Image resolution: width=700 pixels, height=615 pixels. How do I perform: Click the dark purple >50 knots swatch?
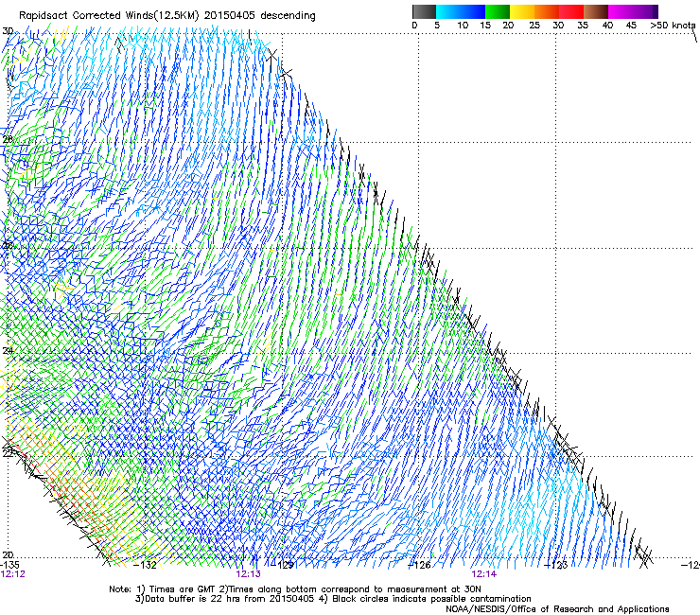click(x=656, y=11)
